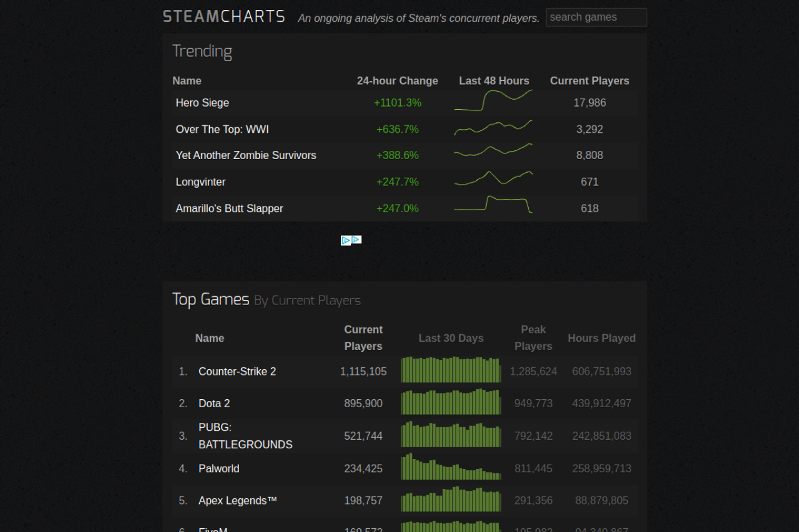Click Amarillo's Butt Slapper sparkline chart
The image size is (799, 532).
click(493, 205)
